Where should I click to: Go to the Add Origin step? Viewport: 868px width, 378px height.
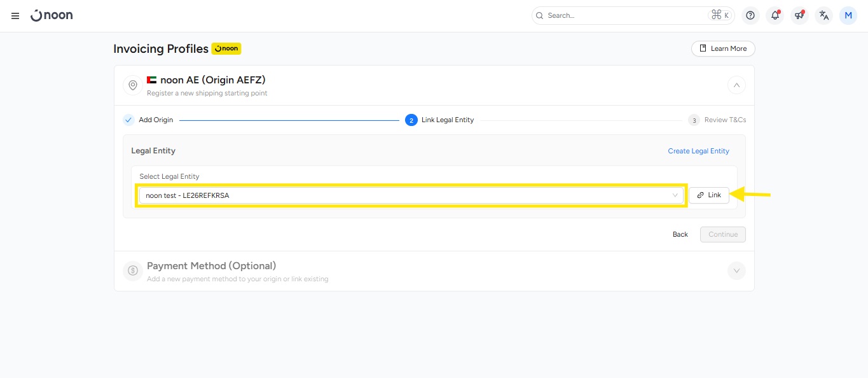(x=155, y=120)
